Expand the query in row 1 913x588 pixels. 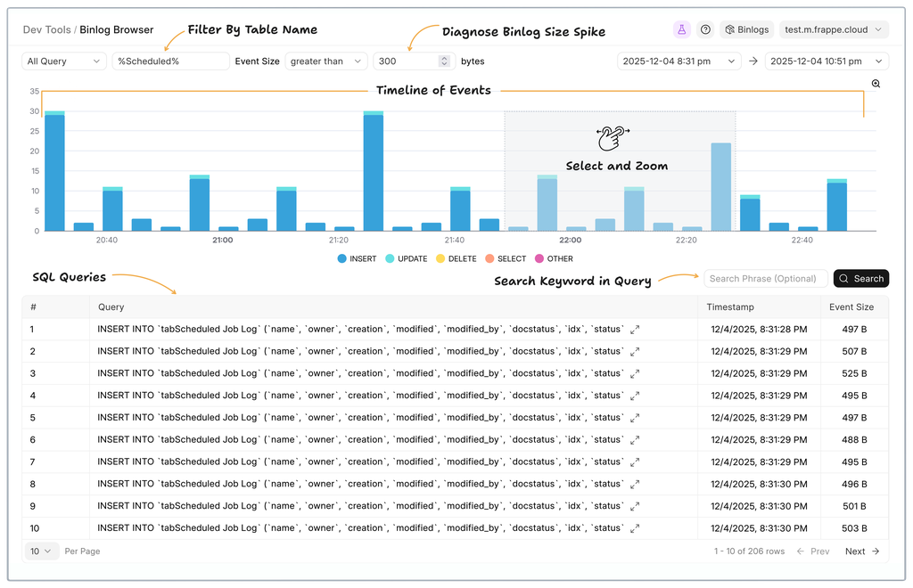[635, 330]
